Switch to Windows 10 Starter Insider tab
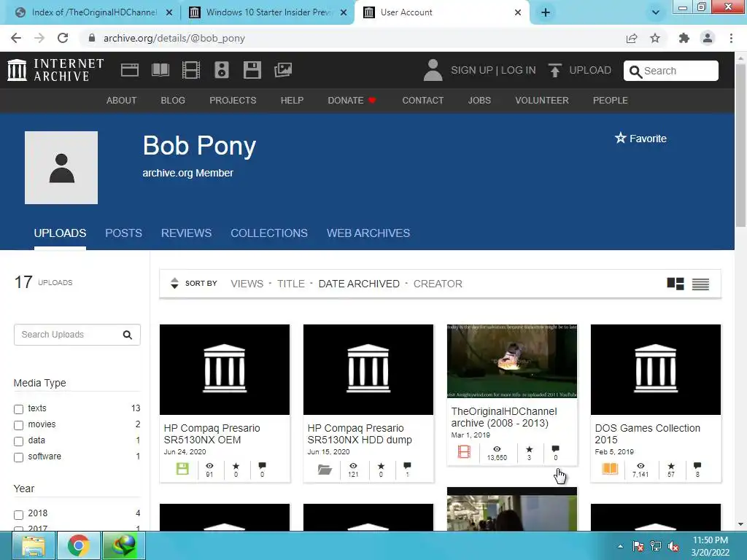The image size is (747, 560). [x=267, y=12]
